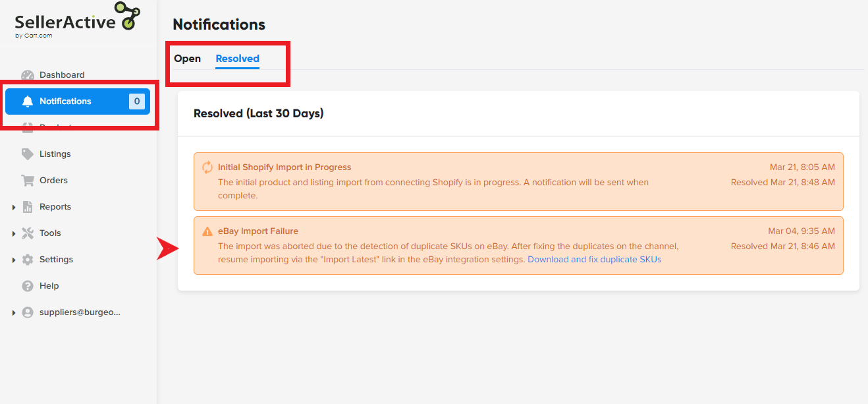Click the Reports chart icon
Viewport: 868px width, 404px height.
[x=28, y=207]
